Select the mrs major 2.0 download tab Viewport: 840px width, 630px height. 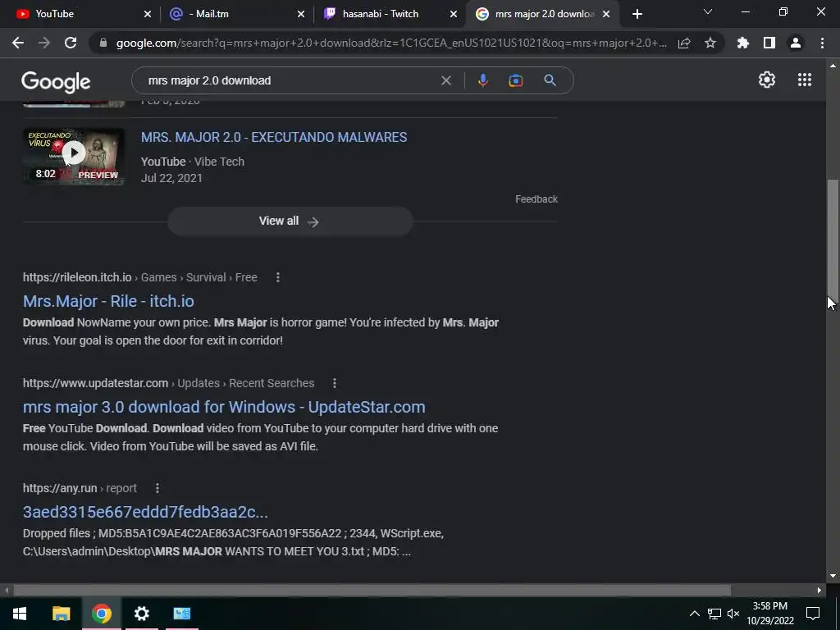pos(541,14)
